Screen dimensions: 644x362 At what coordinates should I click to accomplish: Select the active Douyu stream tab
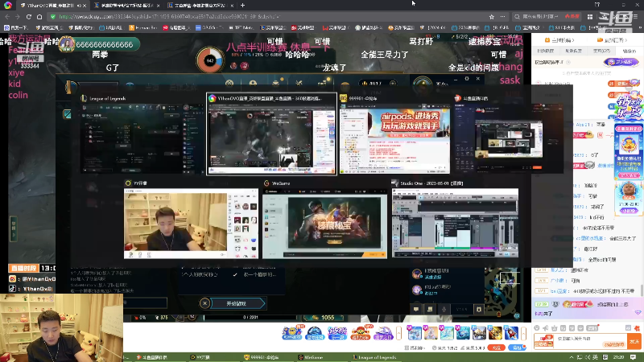tap(52, 6)
